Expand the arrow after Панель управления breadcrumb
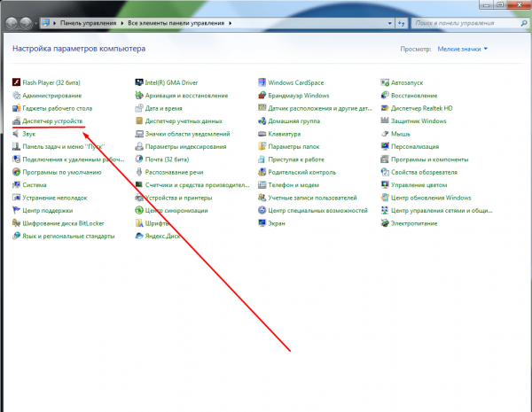 pyautogui.click(x=122, y=23)
